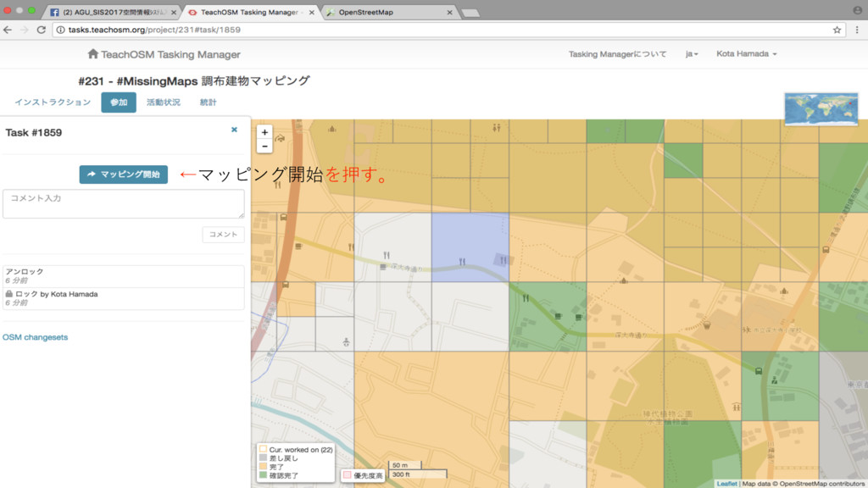This screenshot has width=868, height=488.
Task: Zoom out the map with minus button
Action: coord(264,146)
